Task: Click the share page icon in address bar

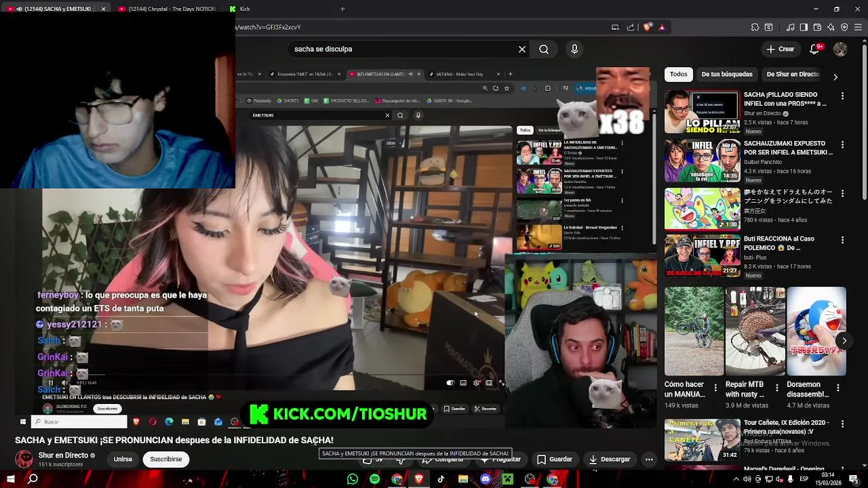Action: 631,27
